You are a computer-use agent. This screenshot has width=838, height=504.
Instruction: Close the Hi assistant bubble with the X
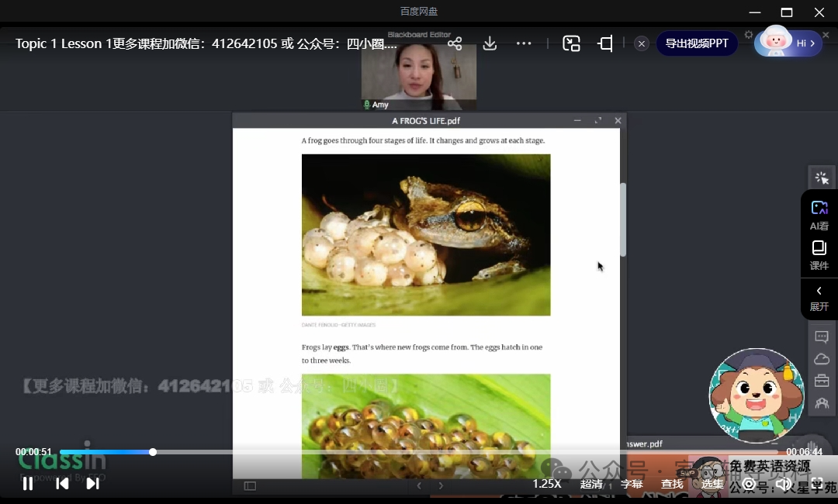[x=826, y=35]
